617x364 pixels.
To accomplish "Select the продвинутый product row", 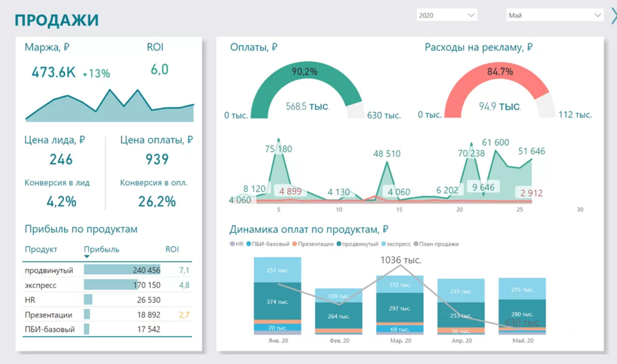I will click(107, 270).
